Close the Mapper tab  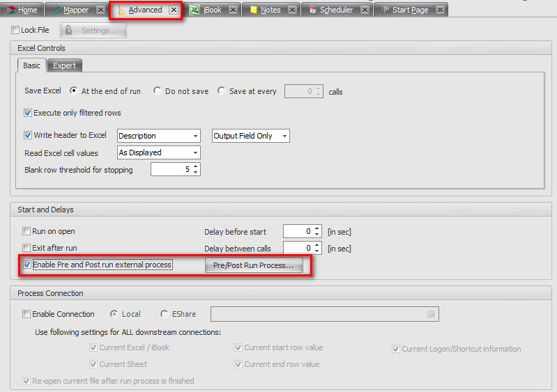click(x=100, y=10)
